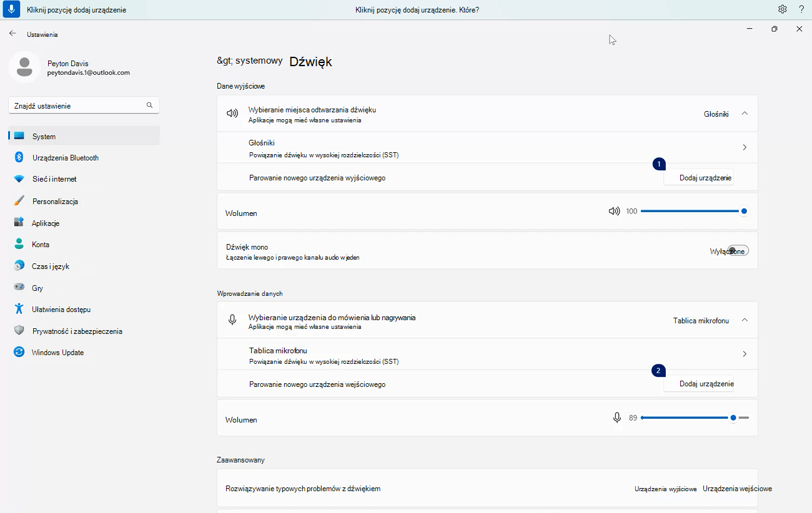Click search magnifier icon in settings box
This screenshot has height=513, width=812.
(x=149, y=105)
